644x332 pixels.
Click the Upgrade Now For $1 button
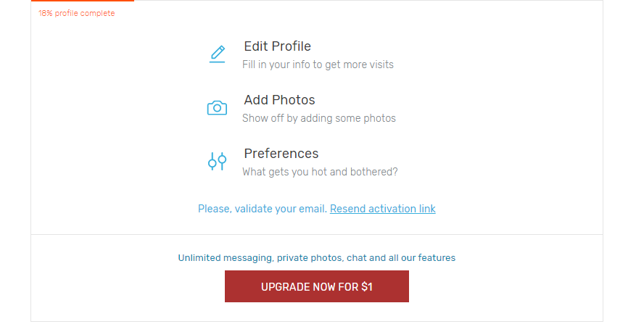[x=317, y=286]
